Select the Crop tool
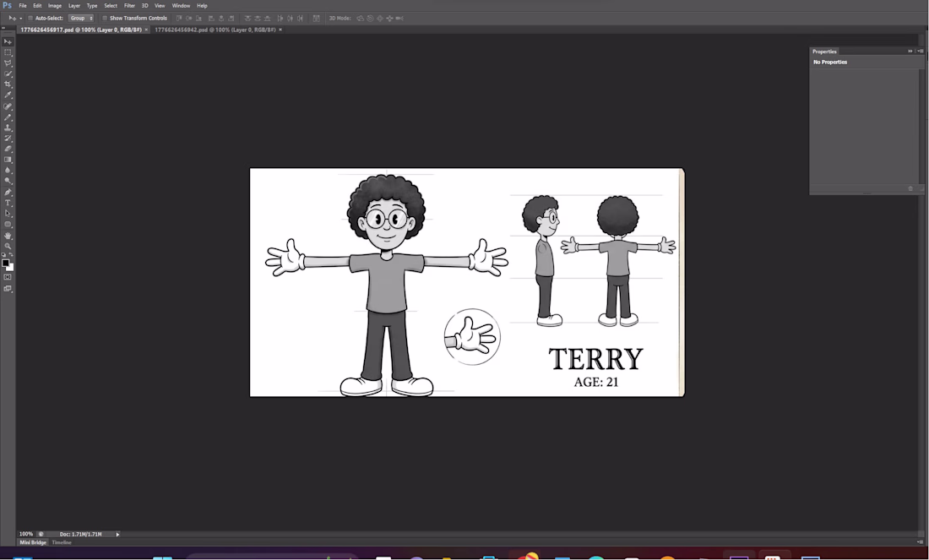The image size is (929, 560). 8,84
